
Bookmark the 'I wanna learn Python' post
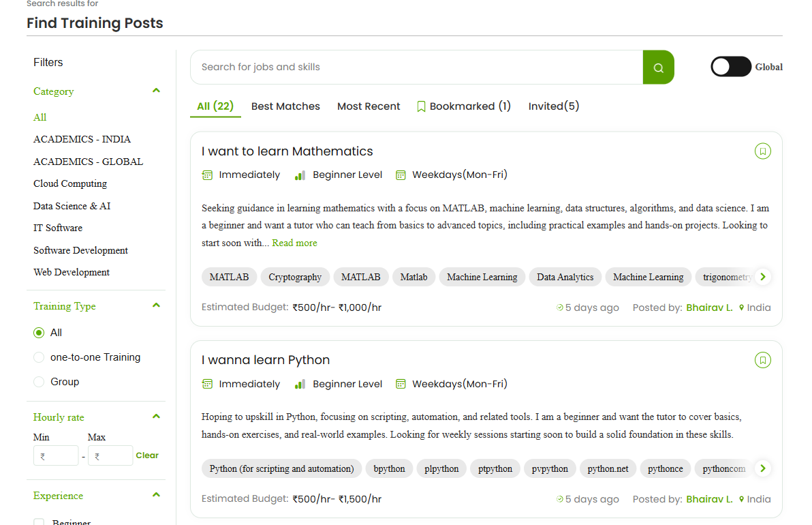pos(762,360)
